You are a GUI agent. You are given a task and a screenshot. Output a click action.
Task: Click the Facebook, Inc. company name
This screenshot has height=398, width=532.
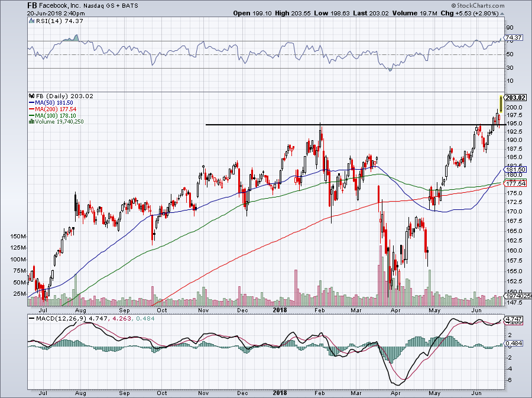tap(59, 6)
